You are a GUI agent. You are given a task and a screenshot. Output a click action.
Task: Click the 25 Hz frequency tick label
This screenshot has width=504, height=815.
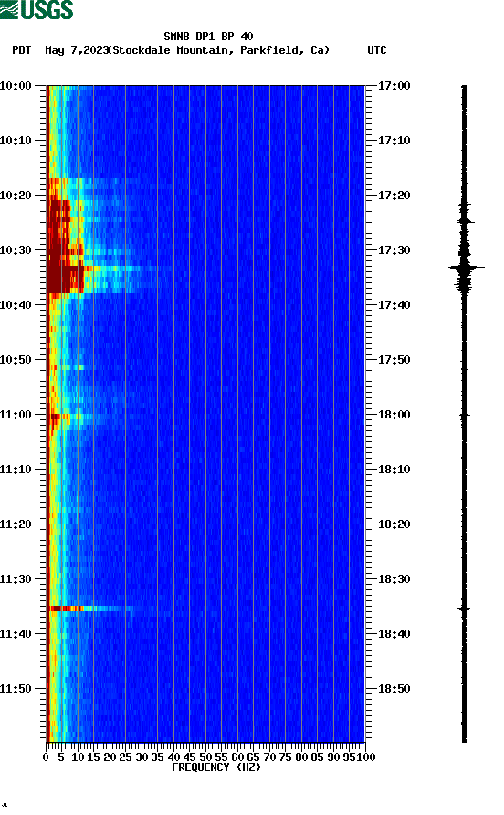pyautogui.click(x=125, y=757)
